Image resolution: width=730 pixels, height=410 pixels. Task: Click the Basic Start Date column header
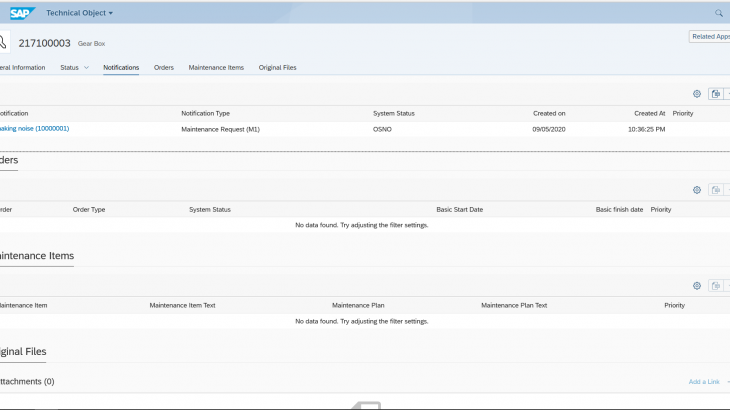pos(460,209)
